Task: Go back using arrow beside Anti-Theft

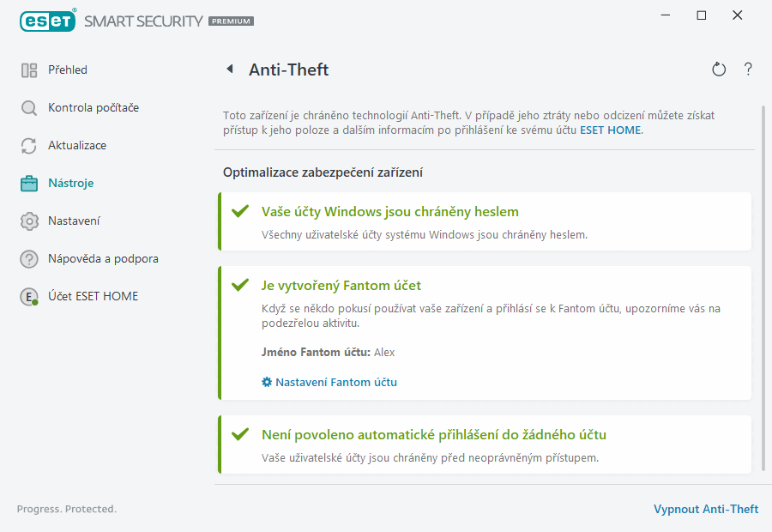Action: pyautogui.click(x=229, y=70)
